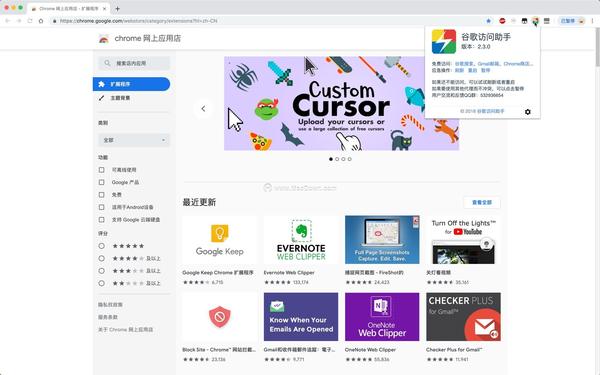Click the address bar URL
Image resolution: width=600 pixels, height=375 pixels.
[139, 21]
